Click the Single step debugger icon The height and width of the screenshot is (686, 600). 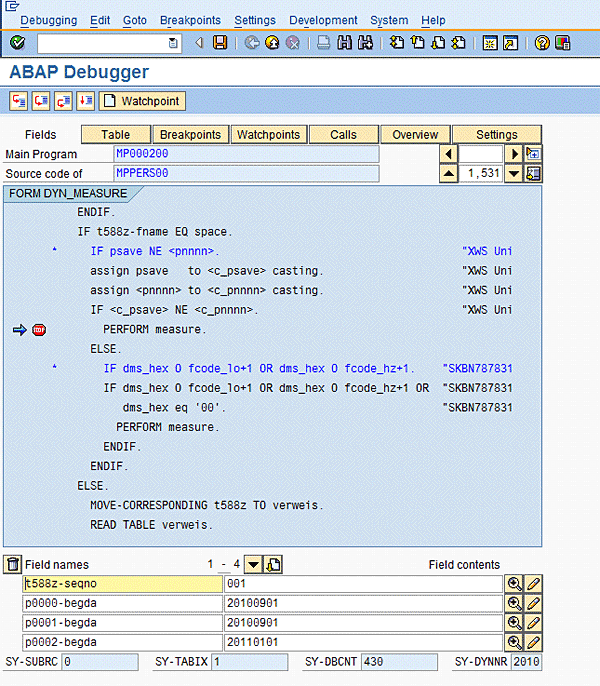[x=19, y=101]
